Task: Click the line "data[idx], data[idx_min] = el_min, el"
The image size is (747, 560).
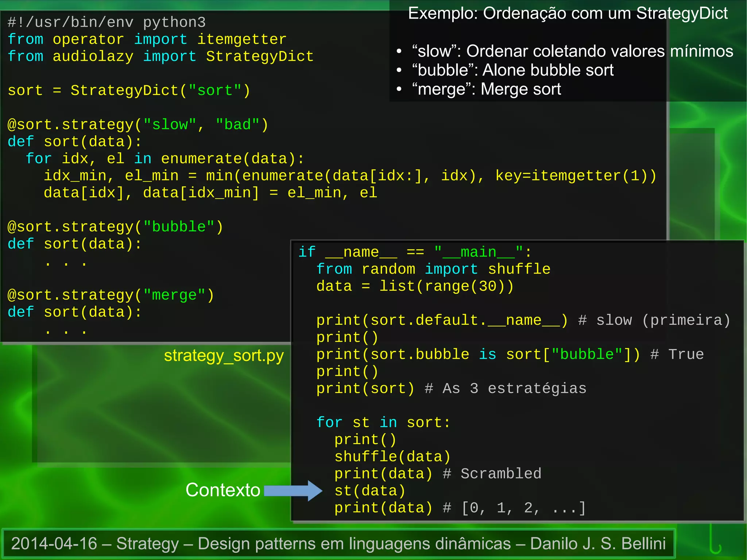Action: click(x=210, y=193)
